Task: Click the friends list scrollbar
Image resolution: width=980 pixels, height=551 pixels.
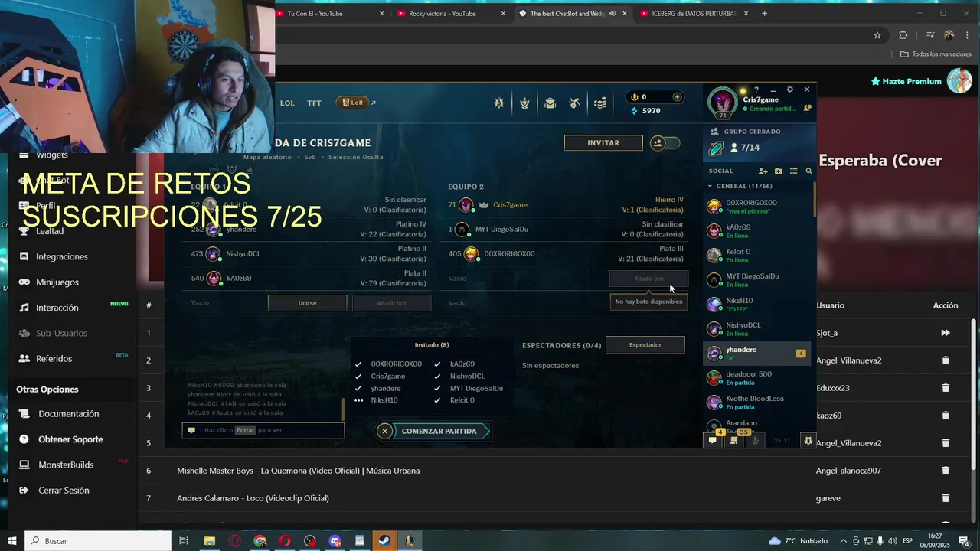Action: (x=815, y=199)
